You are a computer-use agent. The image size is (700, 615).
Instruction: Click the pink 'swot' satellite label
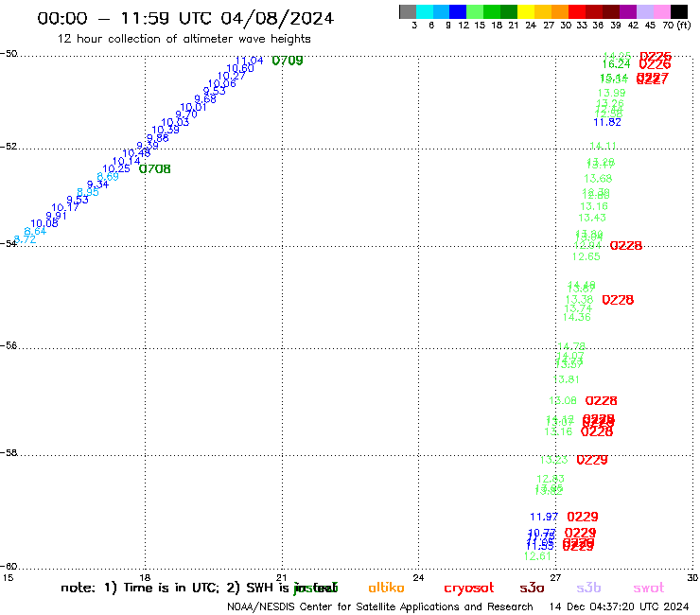[x=649, y=589]
